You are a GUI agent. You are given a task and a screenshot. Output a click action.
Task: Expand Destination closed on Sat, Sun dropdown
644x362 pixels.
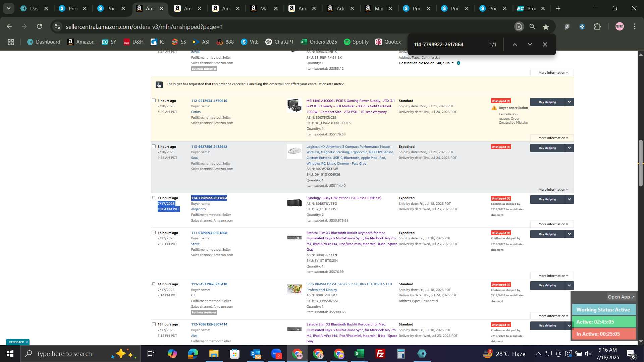point(452,63)
